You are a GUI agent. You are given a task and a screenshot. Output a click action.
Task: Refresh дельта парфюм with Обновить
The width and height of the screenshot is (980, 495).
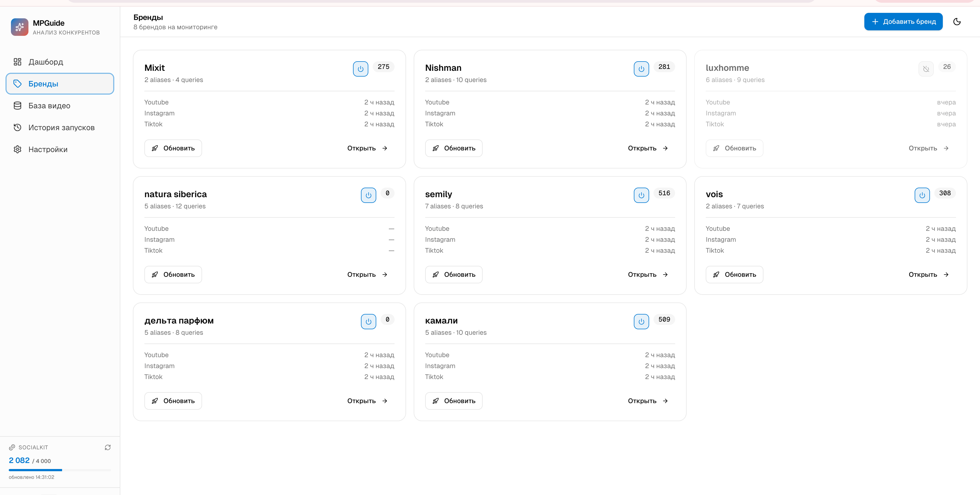[x=173, y=401]
